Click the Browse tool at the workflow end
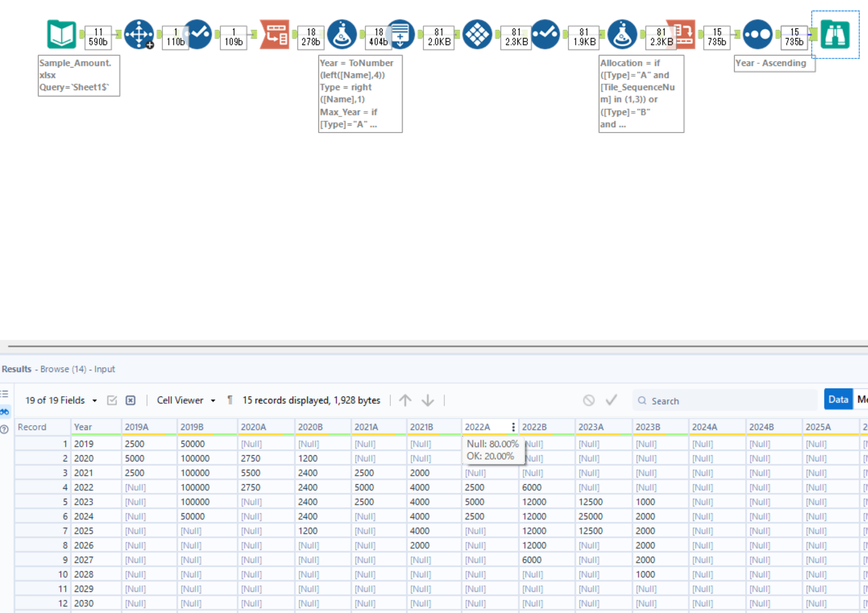Viewport: 868px width, 613px height. pyautogui.click(x=835, y=34)
